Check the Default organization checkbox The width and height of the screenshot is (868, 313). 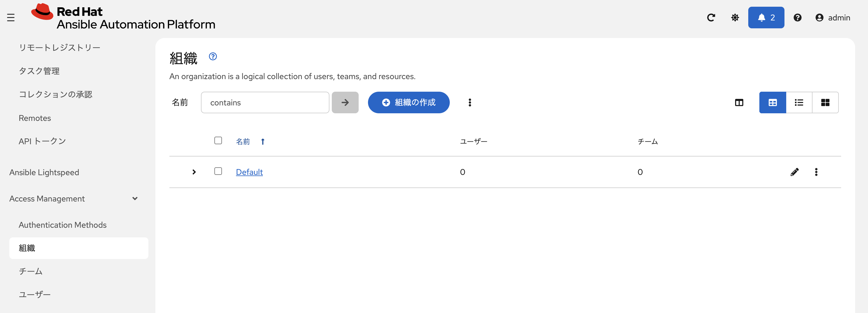[x=218, y=171]
